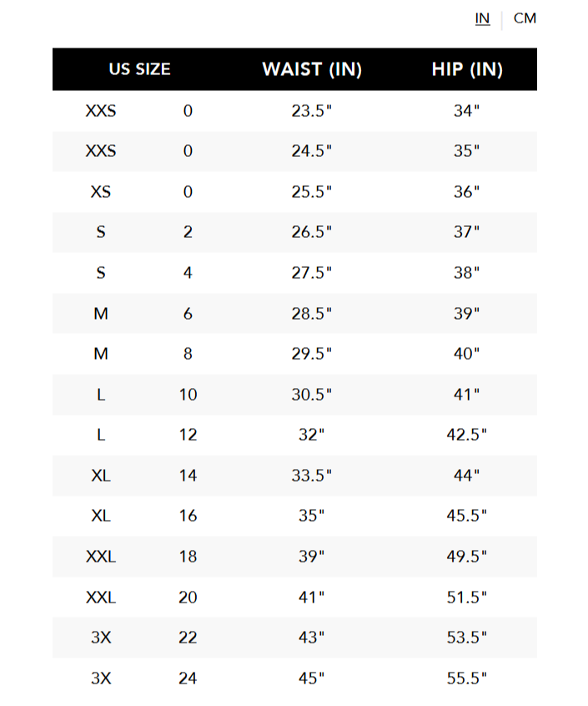588x706 pixels.
Task: Select the XXL label for size 20
Action: [101, 598]
